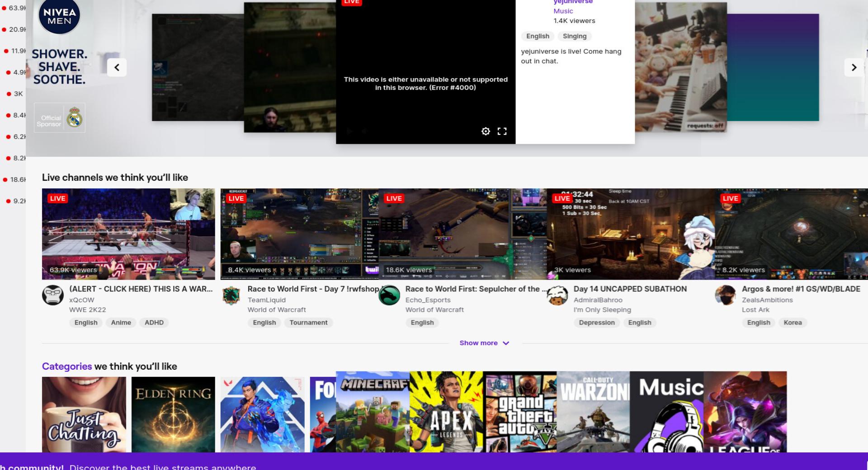Open Echo_Esports channel avatar
The height and width of the screenshot is (470, 868).
[x=389, y=296]
